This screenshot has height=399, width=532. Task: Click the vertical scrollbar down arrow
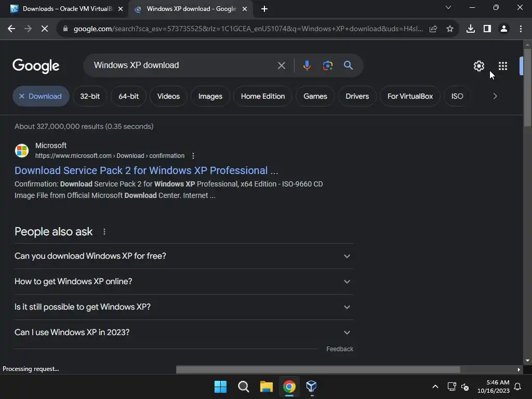pyautogui.click(x=527, y=361)
